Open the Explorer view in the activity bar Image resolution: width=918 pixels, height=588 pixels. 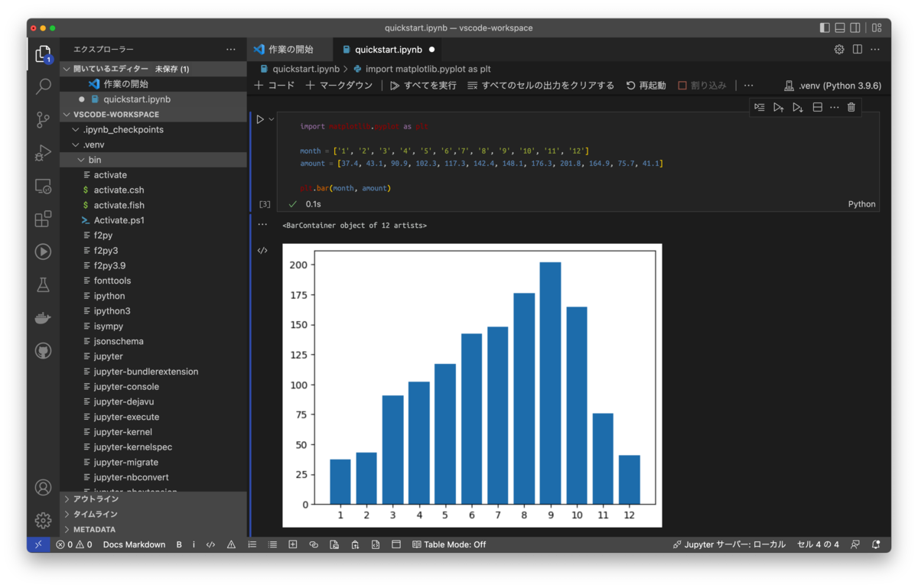43,55
